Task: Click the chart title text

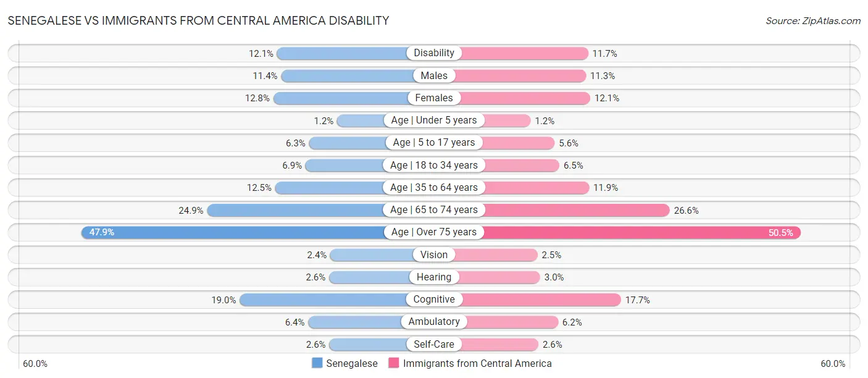Action: click(x=198, y=20)
